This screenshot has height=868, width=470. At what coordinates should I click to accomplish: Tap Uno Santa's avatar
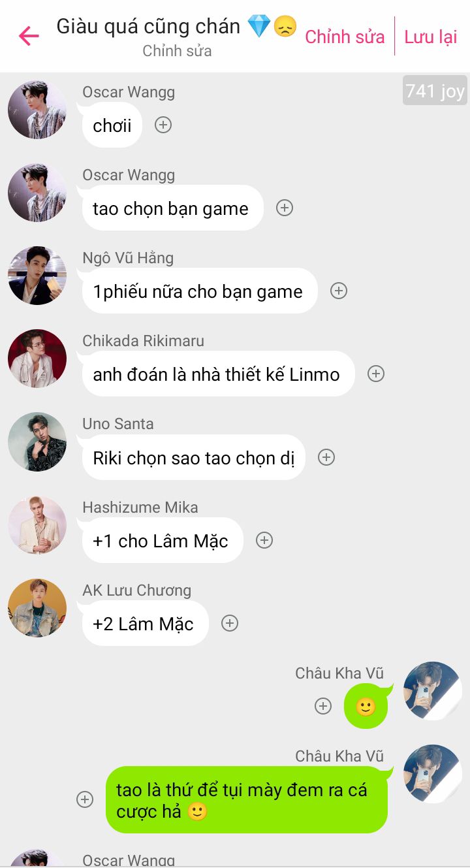(37, 442)
